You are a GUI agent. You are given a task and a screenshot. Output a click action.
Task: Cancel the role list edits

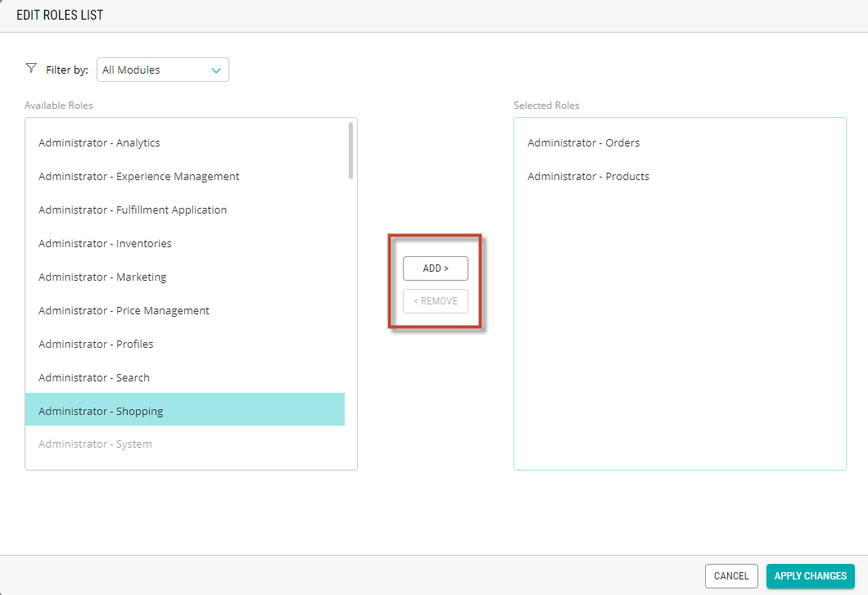[x=730, y=576]
